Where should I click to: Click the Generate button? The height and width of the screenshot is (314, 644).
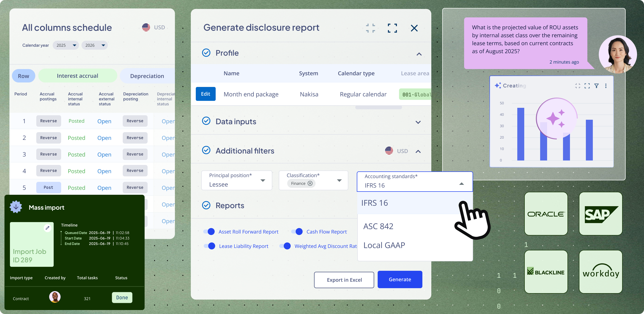point(400,279)
